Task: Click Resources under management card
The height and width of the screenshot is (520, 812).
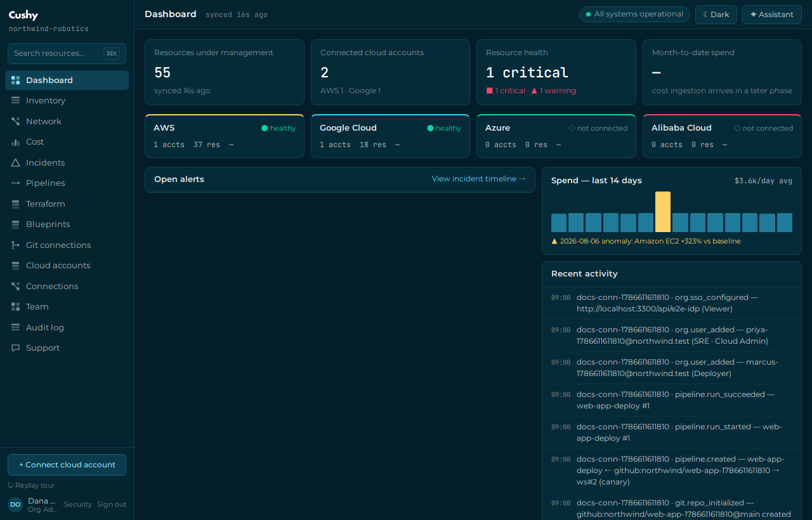Action: click(225, 72)
